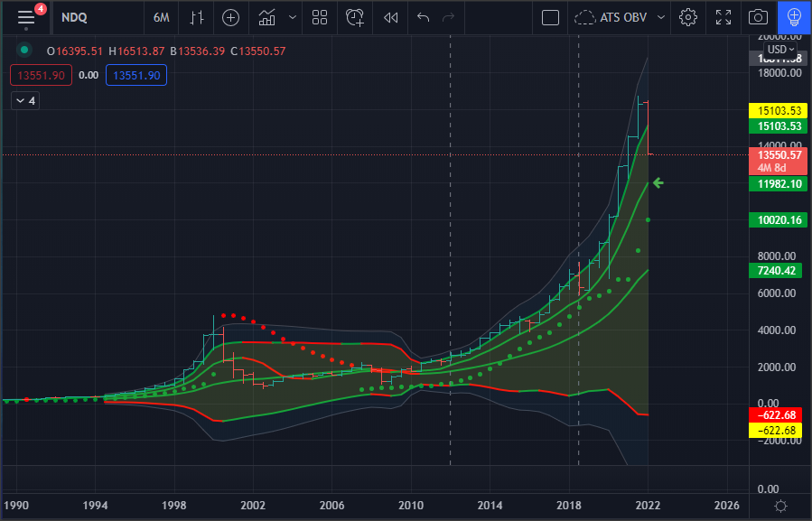Open the indicators menu
Image resolution: width=812 pixels, height=521 pixels.
tap(266, 18)
